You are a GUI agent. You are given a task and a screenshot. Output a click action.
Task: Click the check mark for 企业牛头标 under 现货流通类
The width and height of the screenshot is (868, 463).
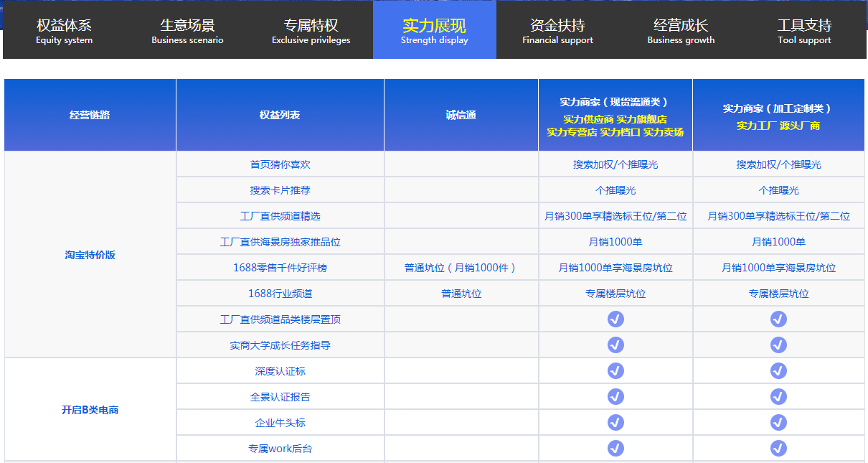tap(615, 422)
